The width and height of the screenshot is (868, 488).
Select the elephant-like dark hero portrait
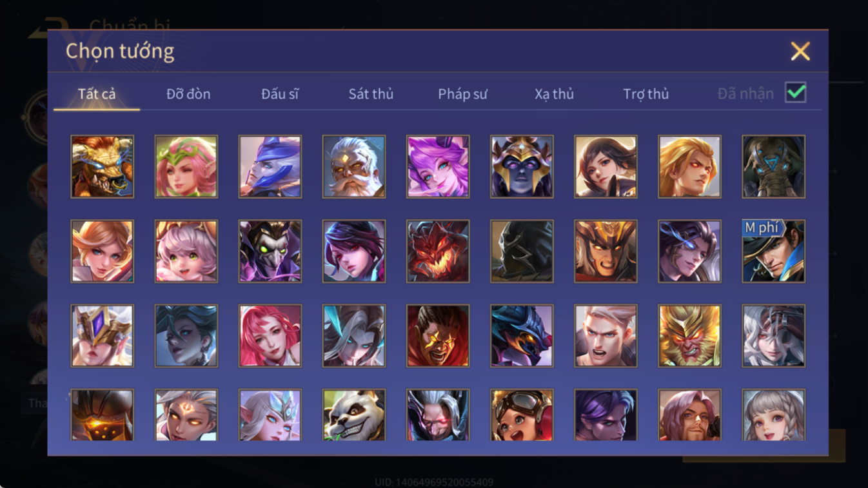773,166
